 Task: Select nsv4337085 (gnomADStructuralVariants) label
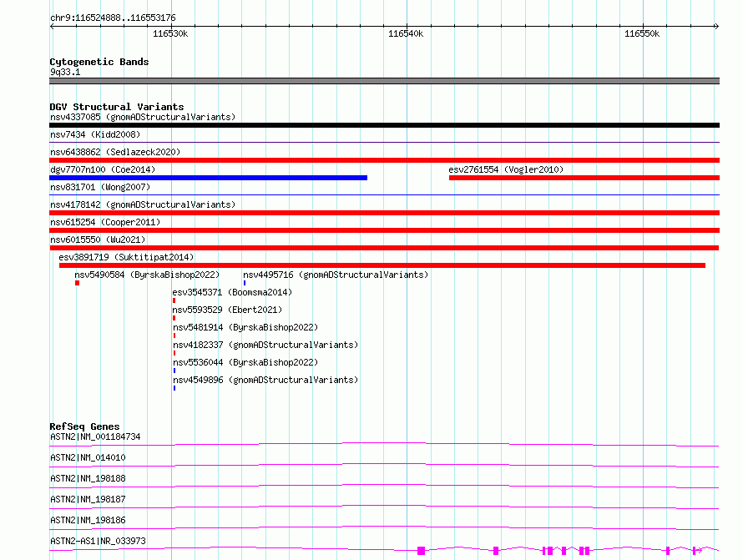pyautogui.click(x=143, y=117)
